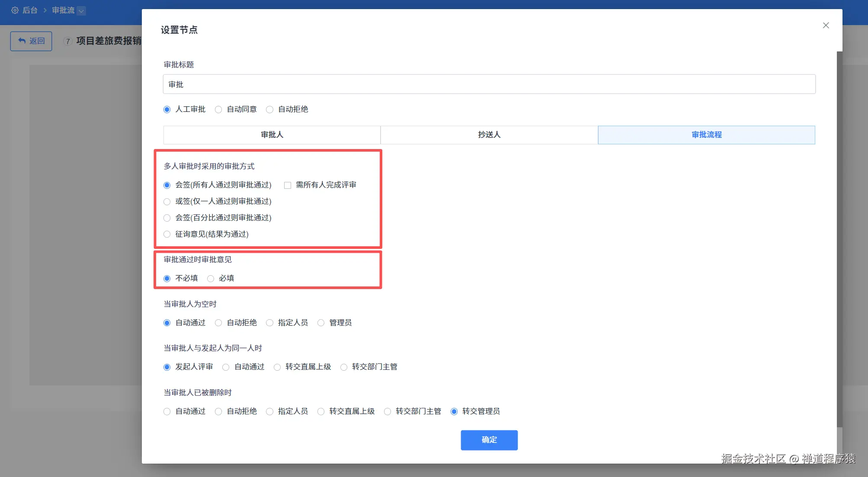
Task: Select the 自动同意 approval mode
Action: click(x=218, y=109)
